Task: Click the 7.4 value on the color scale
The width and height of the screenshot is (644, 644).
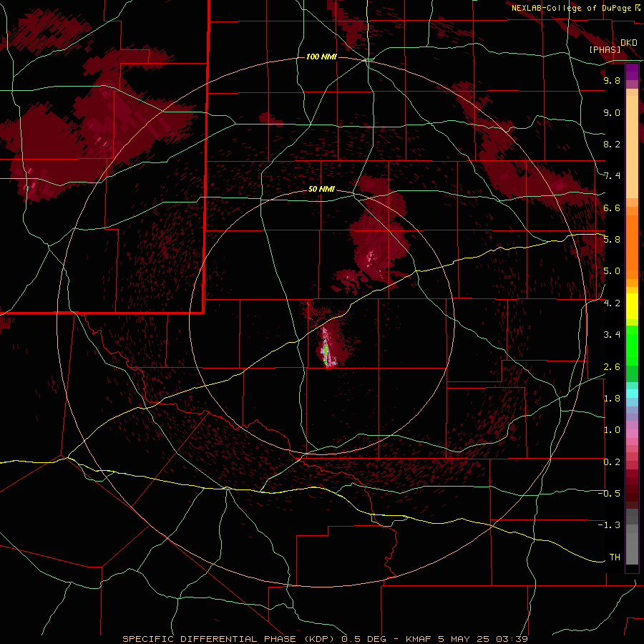Action: [612, 176]
